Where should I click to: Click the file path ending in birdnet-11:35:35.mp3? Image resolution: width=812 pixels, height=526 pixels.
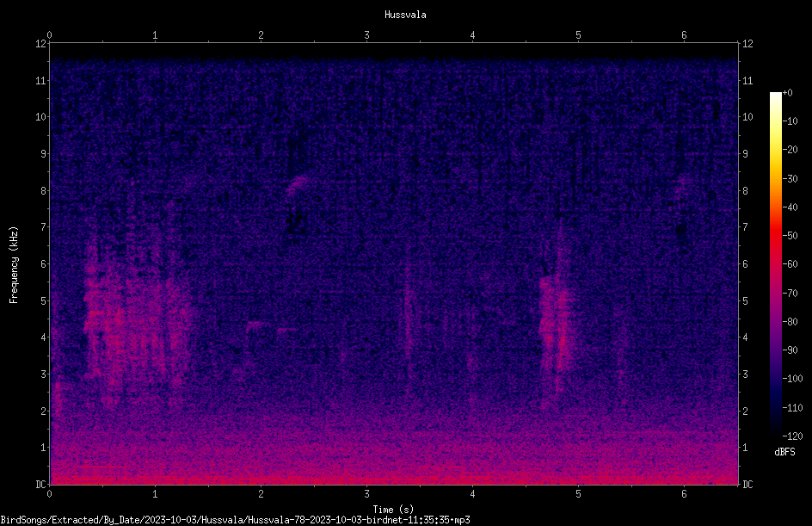click(235, 520)
